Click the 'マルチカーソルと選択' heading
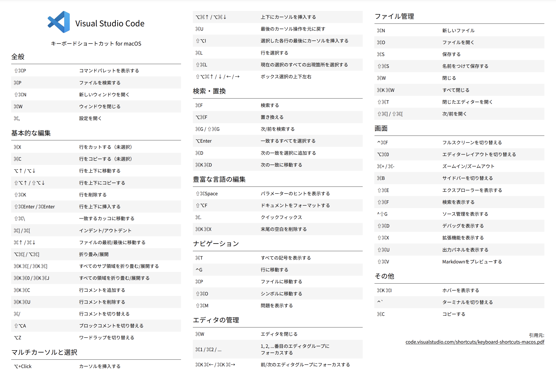The image size is (556, 392). coord(44,352)
